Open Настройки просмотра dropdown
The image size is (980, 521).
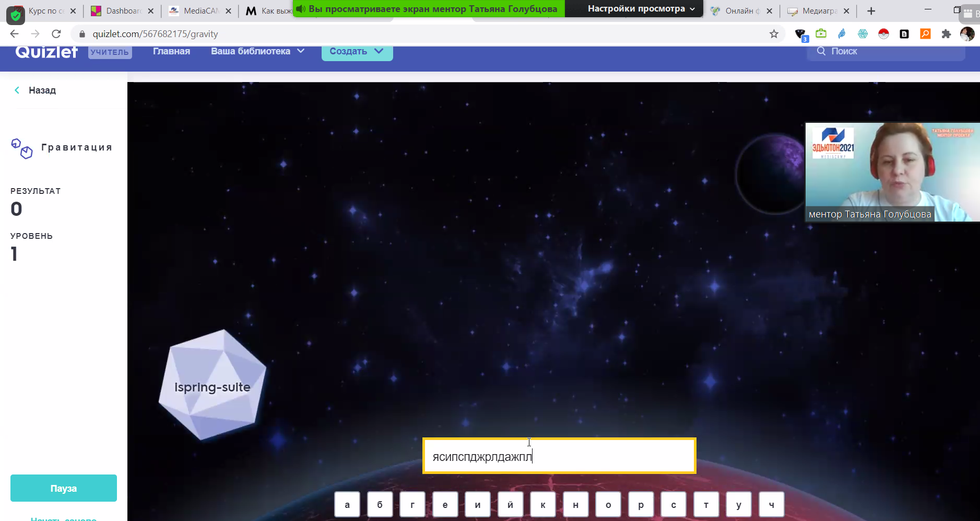641,8
